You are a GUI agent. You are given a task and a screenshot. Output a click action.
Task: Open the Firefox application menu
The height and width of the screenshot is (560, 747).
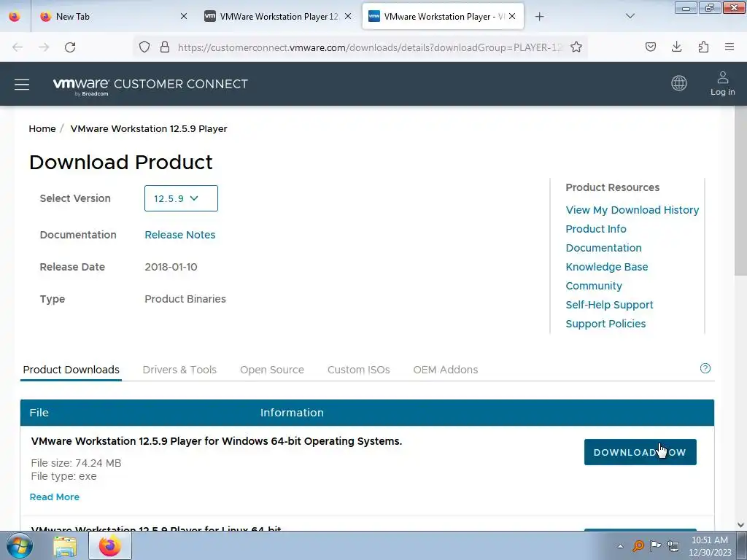click(x=729, y=47)
